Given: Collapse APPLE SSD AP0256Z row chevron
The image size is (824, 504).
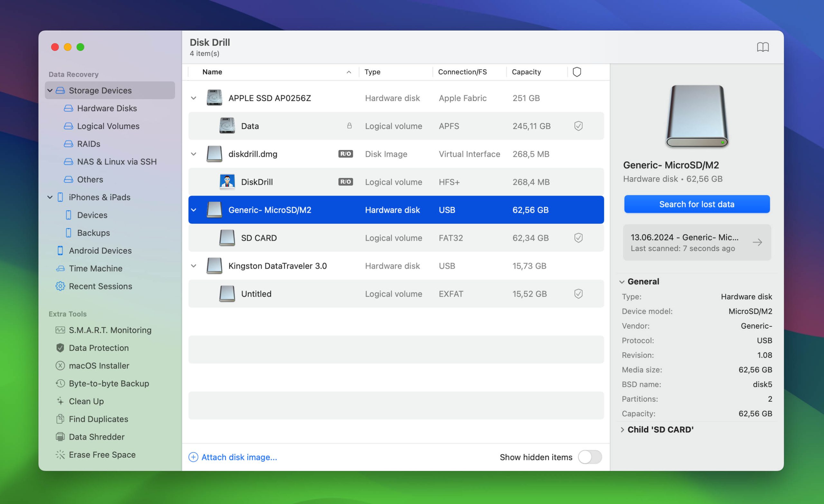Looking at the screenshot, I should 194,98.
